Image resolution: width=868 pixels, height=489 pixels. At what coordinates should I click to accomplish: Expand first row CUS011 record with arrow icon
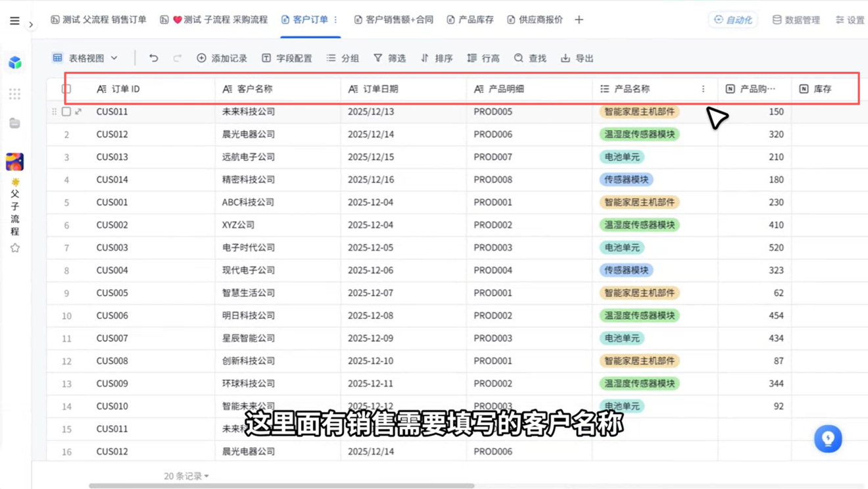click(78, 112)
